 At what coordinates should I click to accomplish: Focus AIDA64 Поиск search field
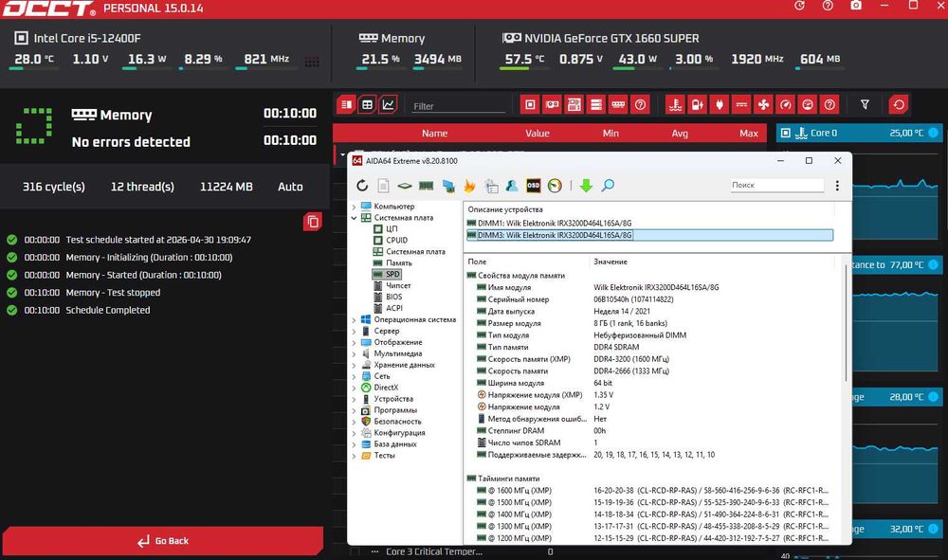(777, 185)
